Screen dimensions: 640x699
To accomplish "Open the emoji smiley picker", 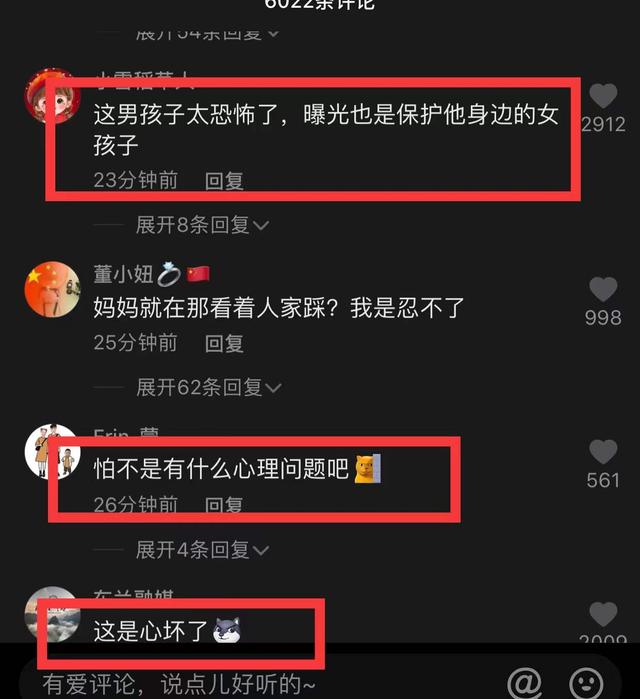I will tap(586, 683).
